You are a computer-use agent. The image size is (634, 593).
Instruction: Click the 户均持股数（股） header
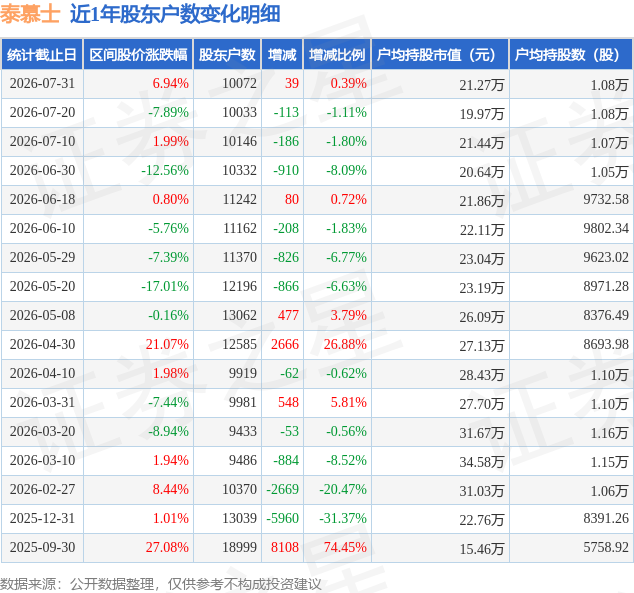pos(571,55)
